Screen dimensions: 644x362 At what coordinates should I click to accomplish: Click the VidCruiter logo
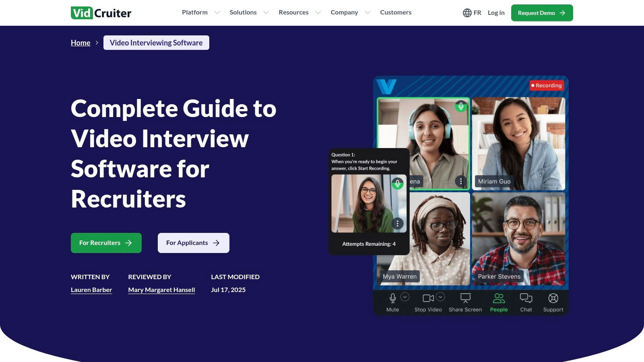(101, 13)
